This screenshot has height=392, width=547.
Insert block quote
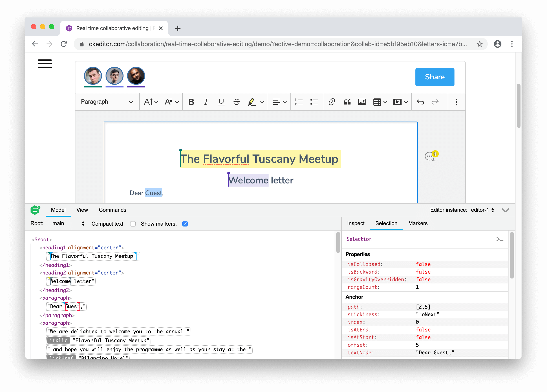coord(347,102)
